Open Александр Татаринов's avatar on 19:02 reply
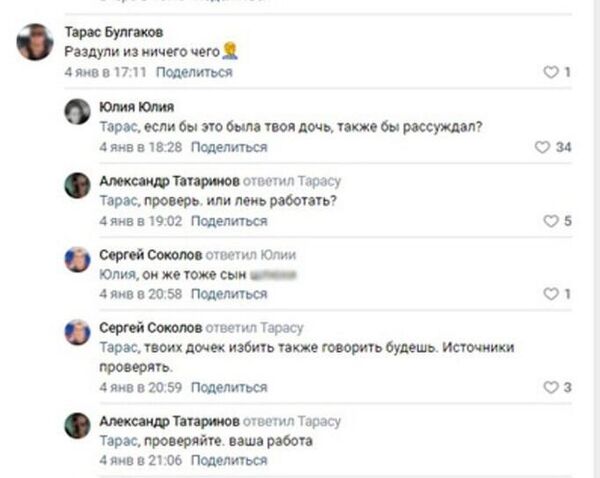This screenshot has width=600, height=478. tap(78, 185)
